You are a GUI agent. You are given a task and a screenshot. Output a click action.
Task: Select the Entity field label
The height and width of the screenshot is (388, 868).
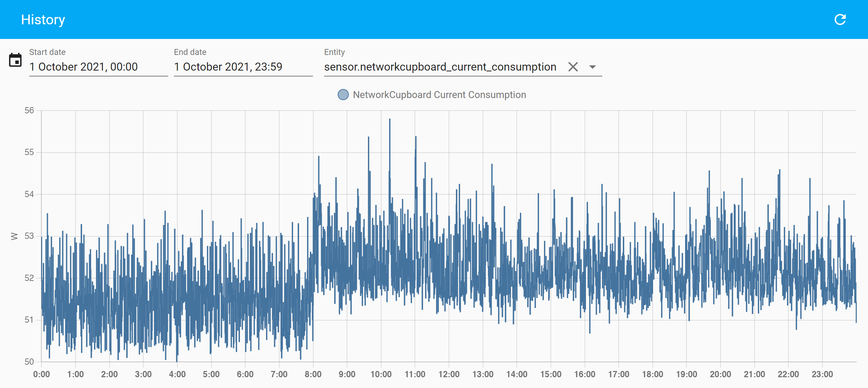[x=334, y=52]
